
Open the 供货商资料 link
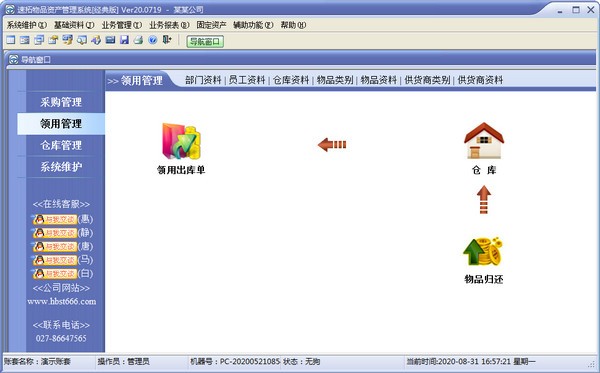click(480, 80)
